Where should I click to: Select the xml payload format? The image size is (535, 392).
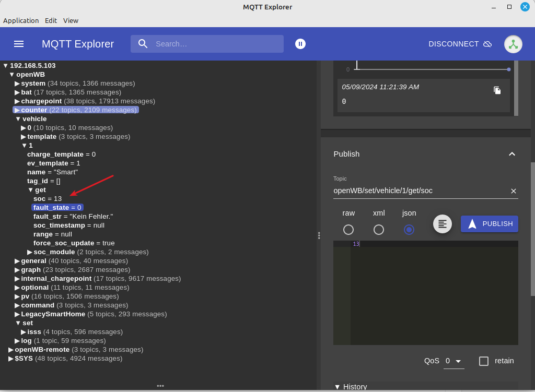click(379, 230)
